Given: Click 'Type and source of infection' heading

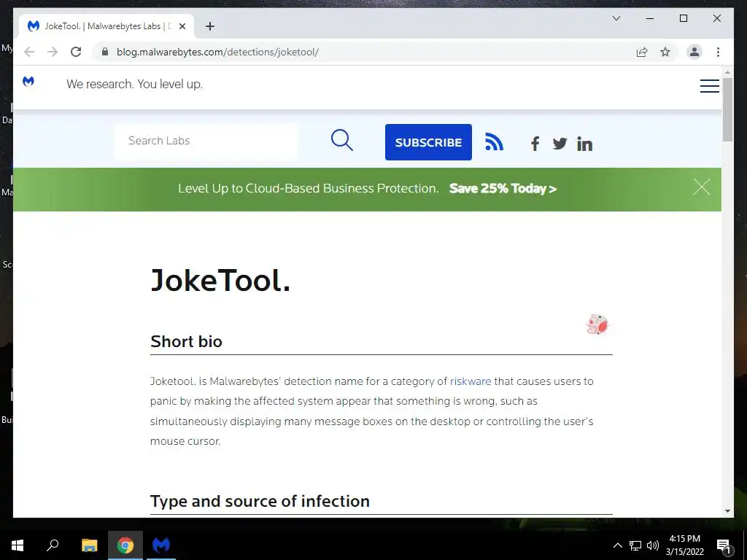Looking at the screenshot, I should [x=260, y=501].
